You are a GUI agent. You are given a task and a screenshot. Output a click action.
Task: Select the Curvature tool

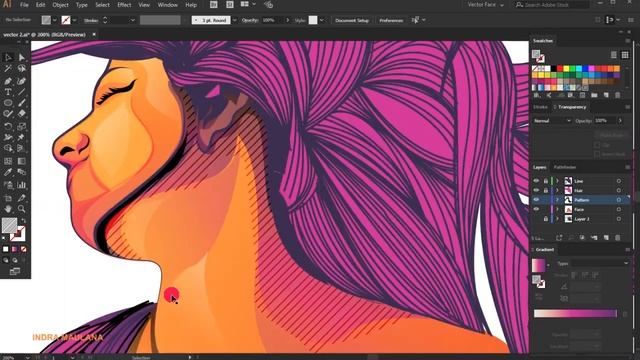click(x=22, y=81)
